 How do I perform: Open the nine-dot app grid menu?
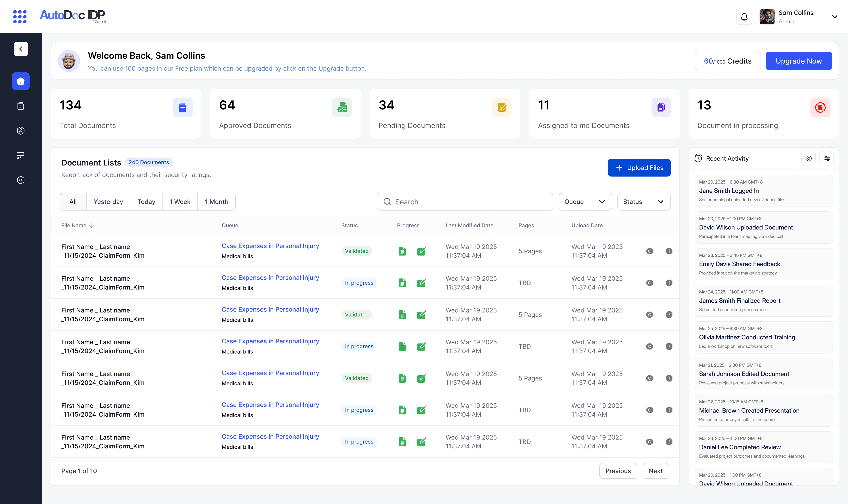(20, 17)
